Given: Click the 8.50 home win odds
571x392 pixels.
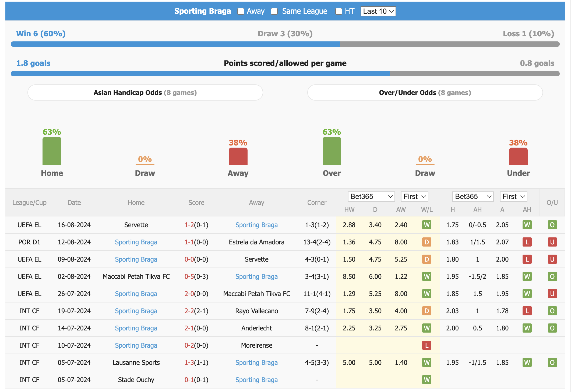Looking at the screenshot, I should coord(349,276).
